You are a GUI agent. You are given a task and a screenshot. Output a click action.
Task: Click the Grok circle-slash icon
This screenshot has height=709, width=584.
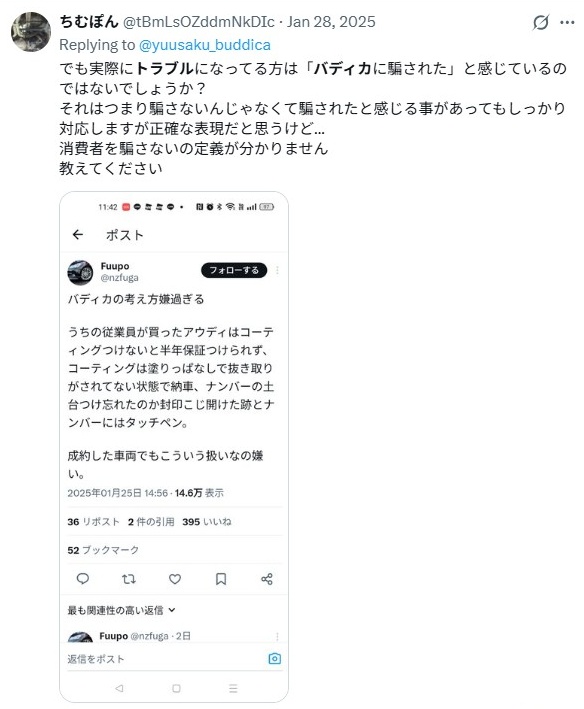click(x=540, y=22)
